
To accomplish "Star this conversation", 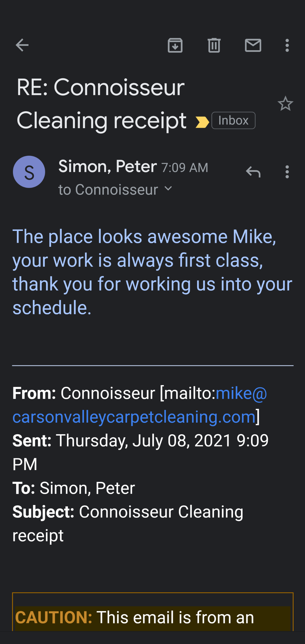I will [286, 104].
